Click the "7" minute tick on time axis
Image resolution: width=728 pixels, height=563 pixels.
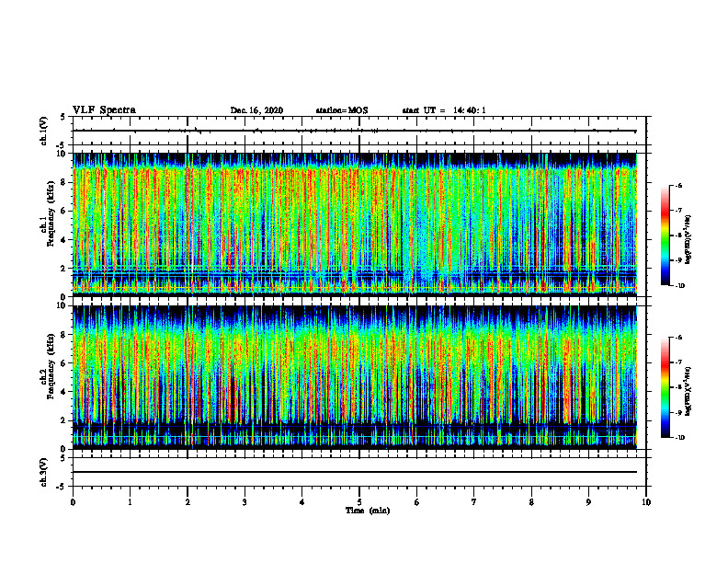(x=474, y=502)
